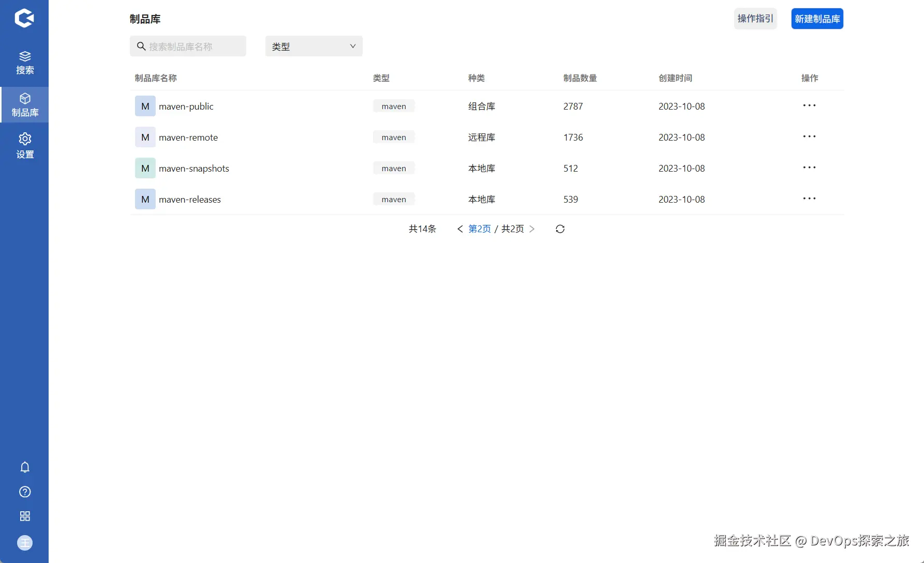Click the 2787 artifact count
924x563 pixels.
coord(573,106)
